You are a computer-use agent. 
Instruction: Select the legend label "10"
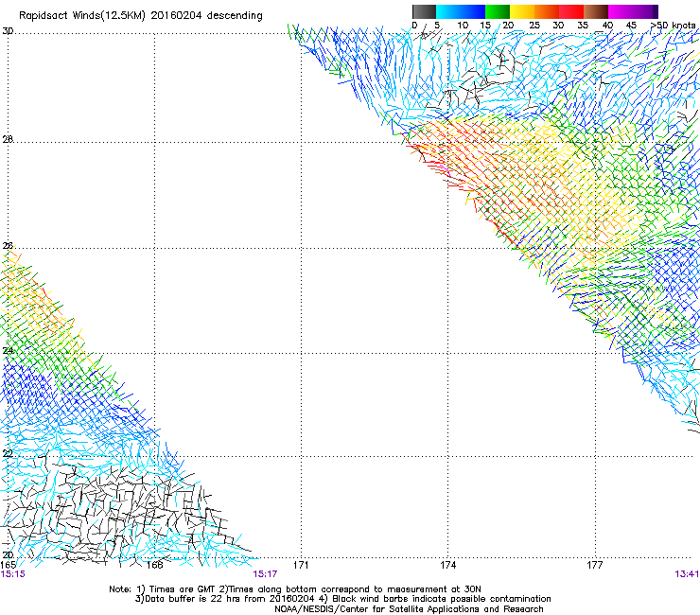(x=463, y=26)
